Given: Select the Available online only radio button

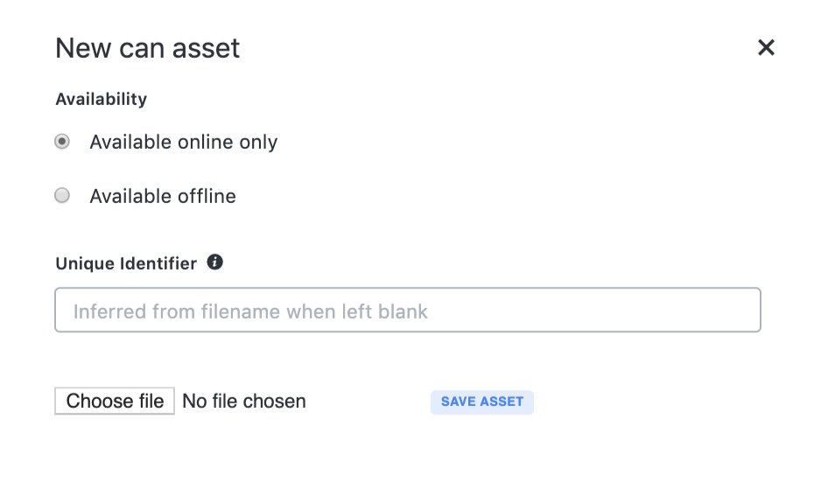Looking at the screenshot, I should [61, 141].
